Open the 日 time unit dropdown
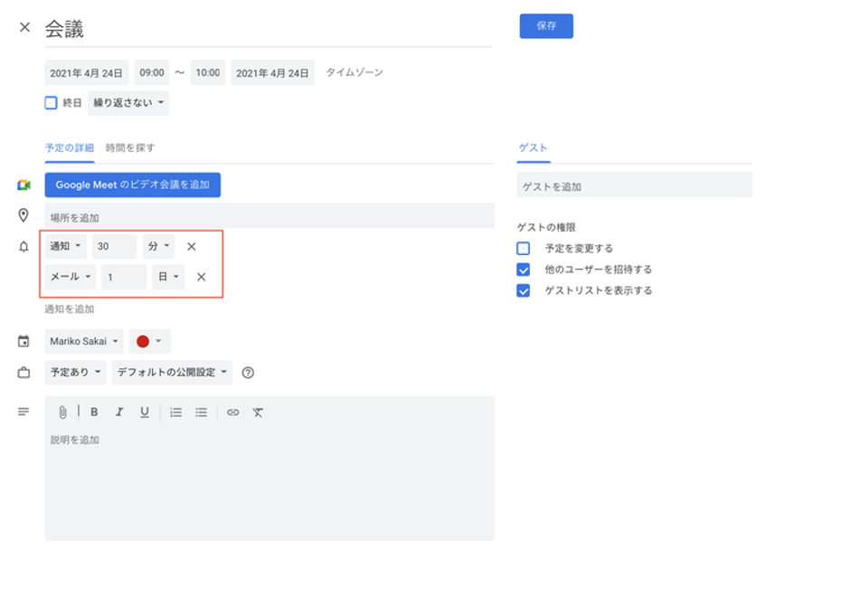Image resolution: width=868 pixels, height=606 pixels. pyautogui.click(x=168, y=277)
